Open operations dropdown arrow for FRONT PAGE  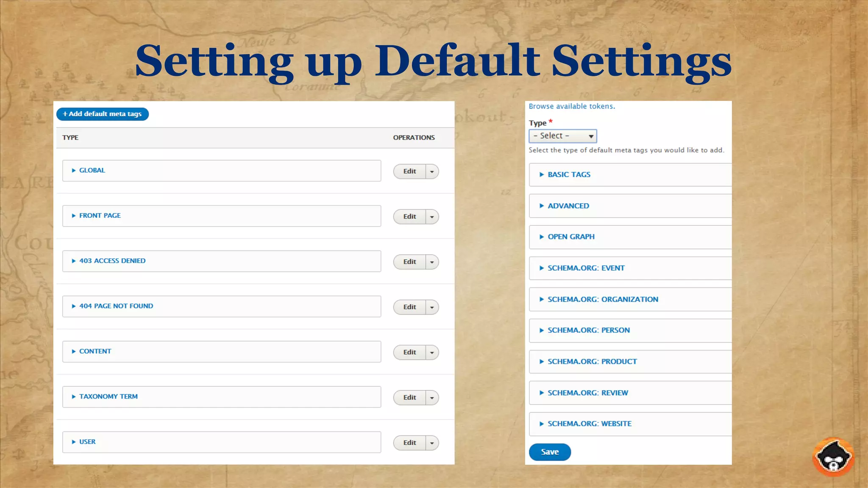432,217
